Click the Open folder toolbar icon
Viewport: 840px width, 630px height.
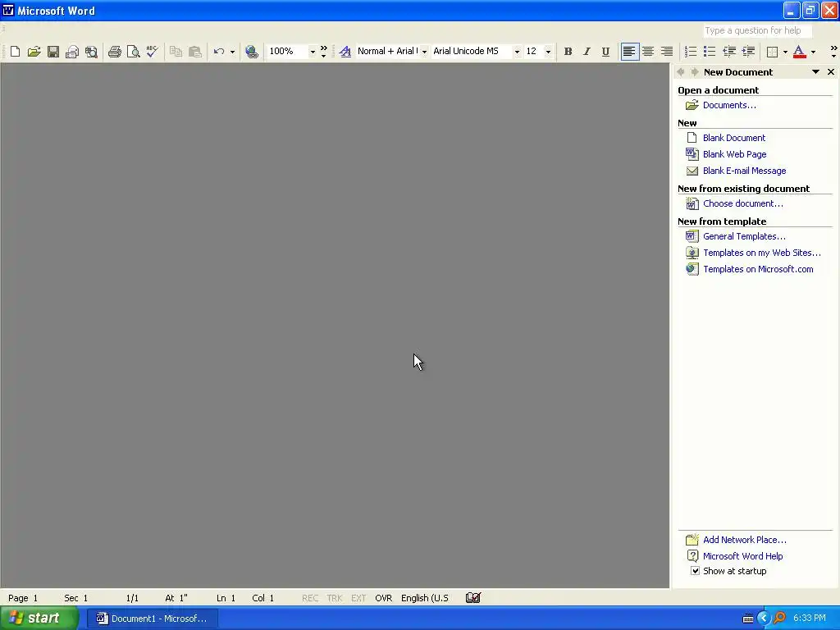(34, 52)
